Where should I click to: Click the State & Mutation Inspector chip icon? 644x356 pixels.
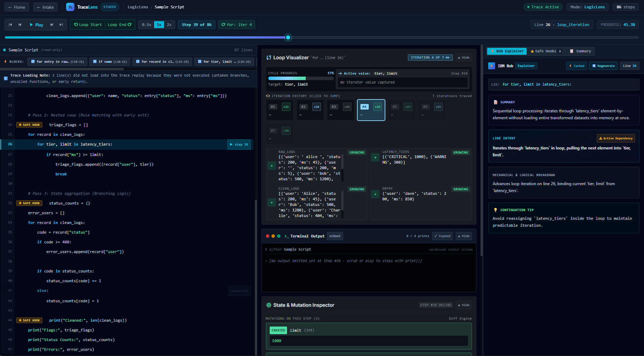[269, 305]
